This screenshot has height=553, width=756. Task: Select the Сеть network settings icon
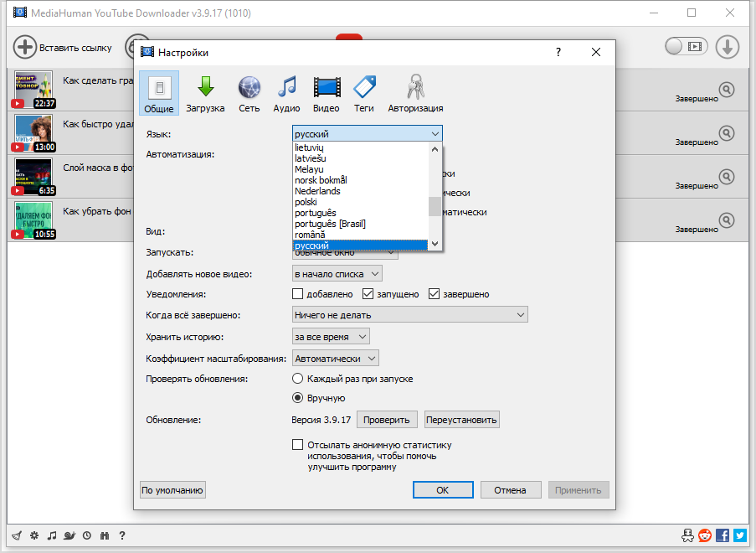click(x=248, y=92)
